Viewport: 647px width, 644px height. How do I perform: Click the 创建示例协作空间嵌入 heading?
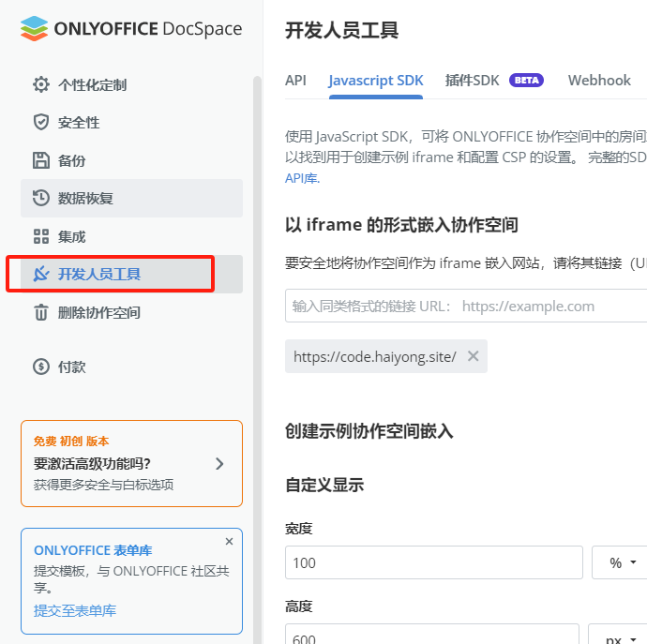pyautogui.click(x=369, y=431)
